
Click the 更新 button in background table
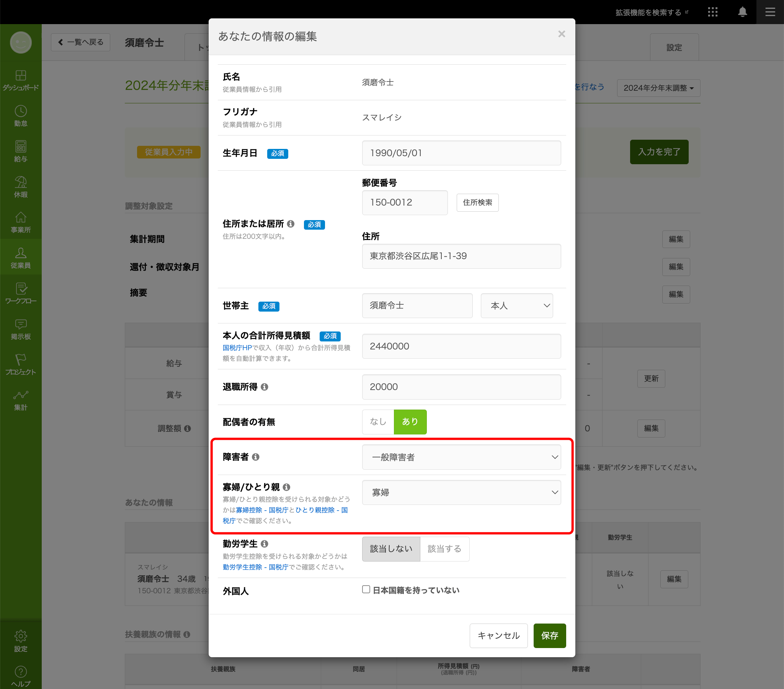(651, 379)
